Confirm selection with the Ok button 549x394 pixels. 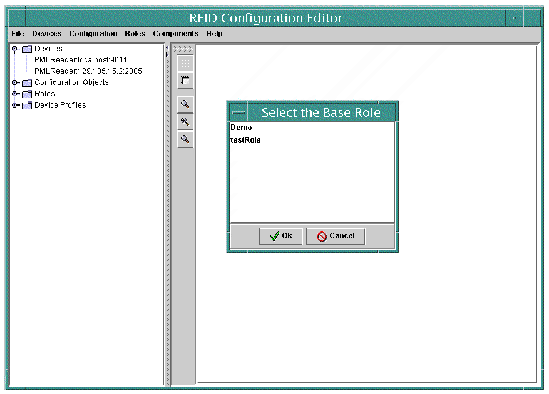(x=280, y=236)
